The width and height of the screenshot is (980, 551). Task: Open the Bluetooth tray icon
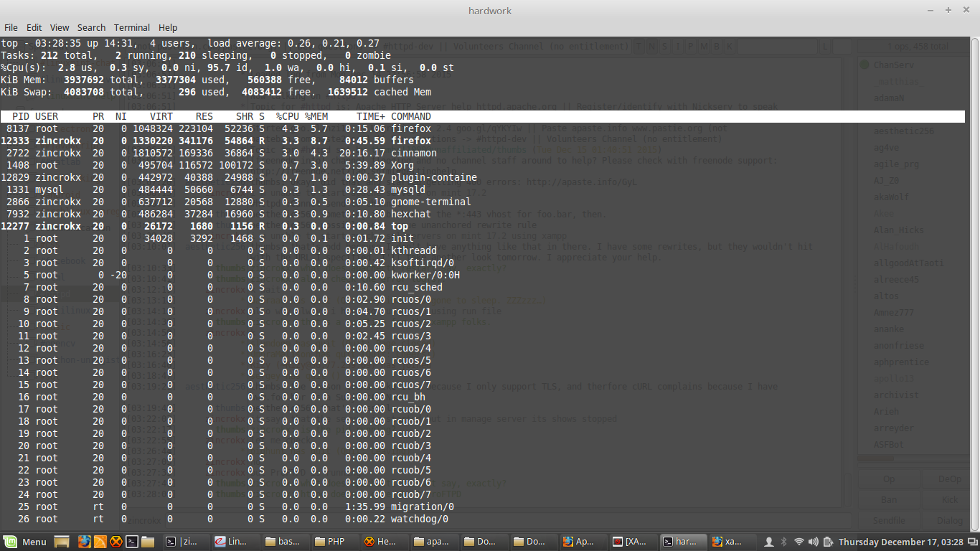click(x=783, y=542)
